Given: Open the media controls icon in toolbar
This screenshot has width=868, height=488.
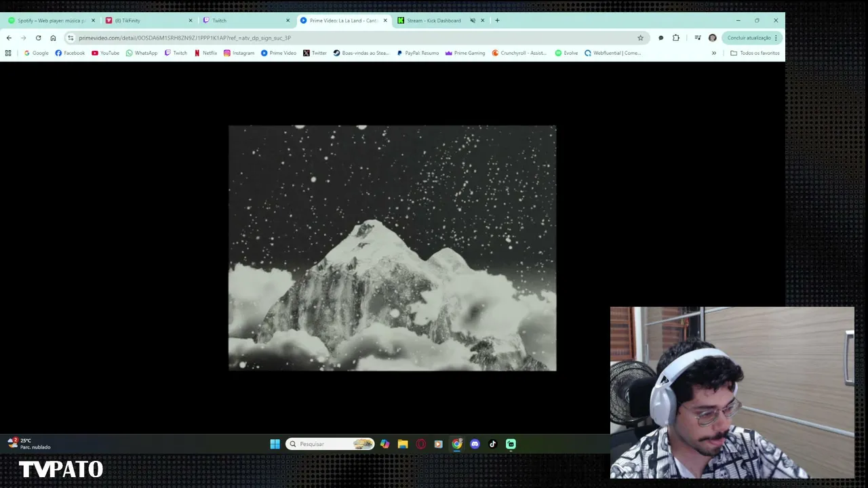Looking at the screenshot, I should (697, 38).
